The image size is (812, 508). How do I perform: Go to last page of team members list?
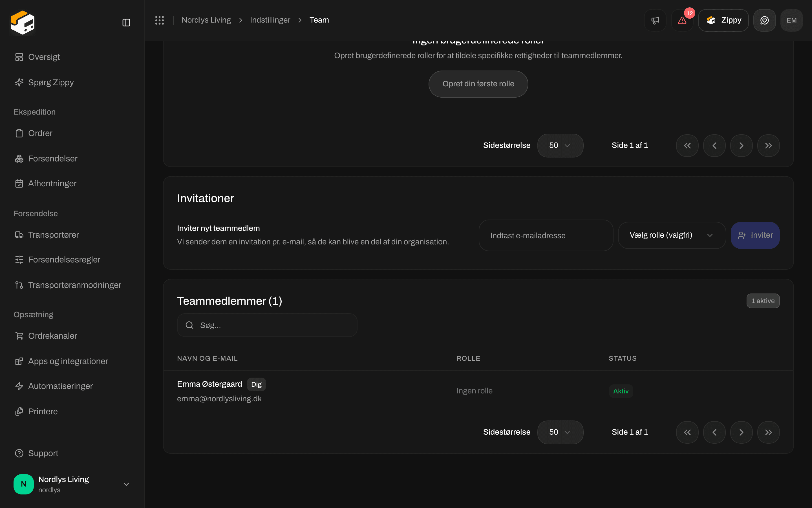tap(768, 432)
